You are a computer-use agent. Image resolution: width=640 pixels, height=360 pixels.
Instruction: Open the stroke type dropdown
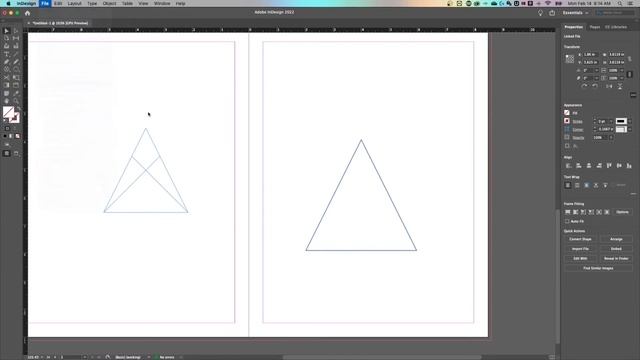pyautogui.click(x=630, y=121)
